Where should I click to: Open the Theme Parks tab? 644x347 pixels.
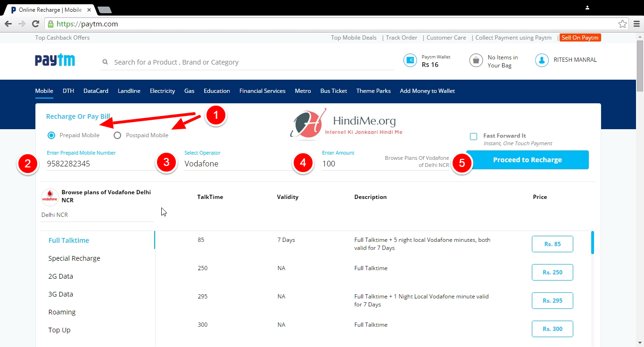(x=373, y=91)
